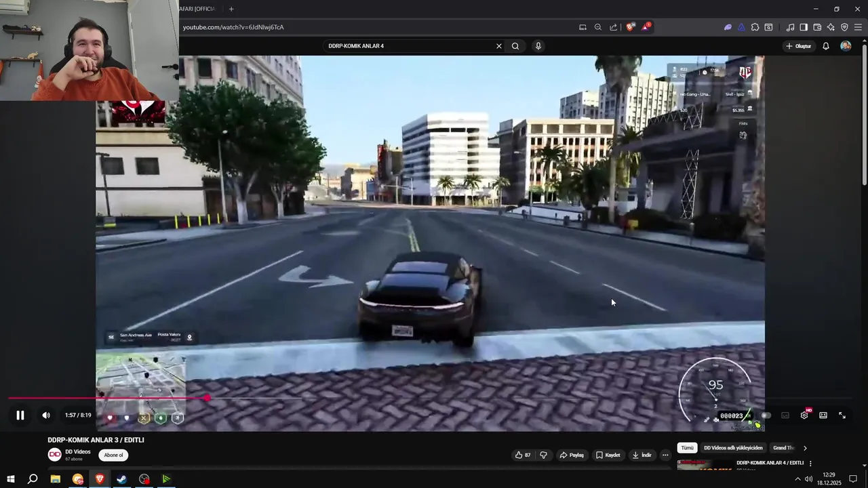Click the Oluştur create button
Screen dimensions: 868x488
[x=798, y=46]
